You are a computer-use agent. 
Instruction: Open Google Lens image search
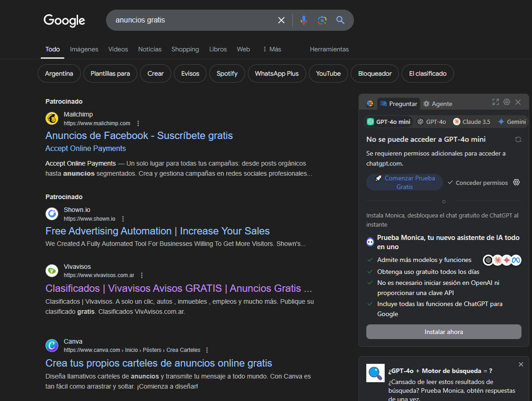pos(322,20)
